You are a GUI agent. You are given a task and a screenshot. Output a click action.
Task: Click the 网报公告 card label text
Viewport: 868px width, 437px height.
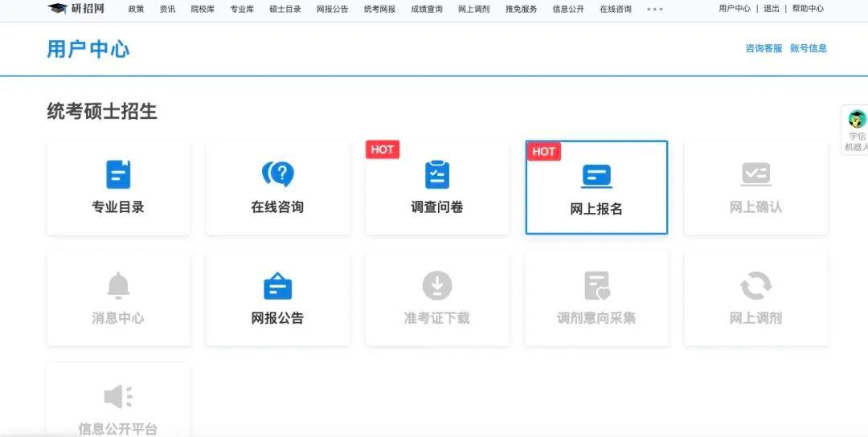click(277, 318)
